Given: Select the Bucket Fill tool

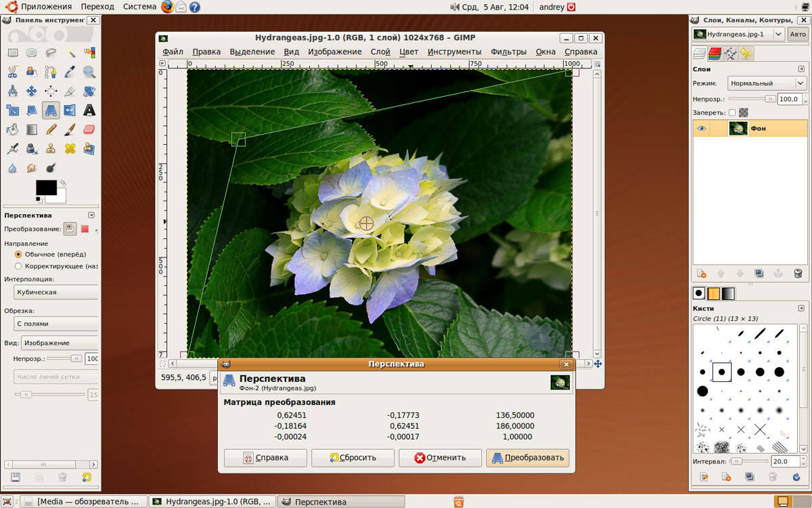Looking at the screenshot, I should tap(12, 129).
